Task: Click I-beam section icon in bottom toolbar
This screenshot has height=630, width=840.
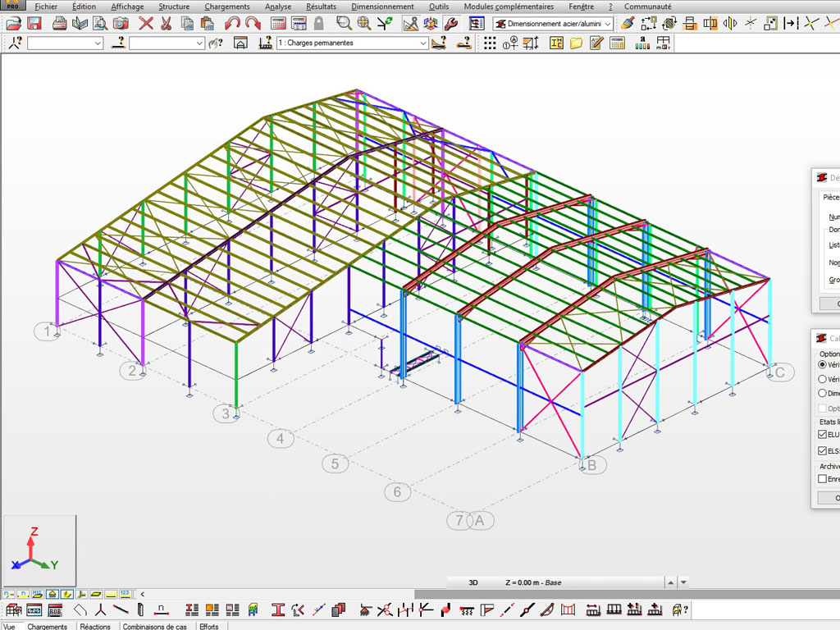Action: pyautogui.click(x=277, y=609)
